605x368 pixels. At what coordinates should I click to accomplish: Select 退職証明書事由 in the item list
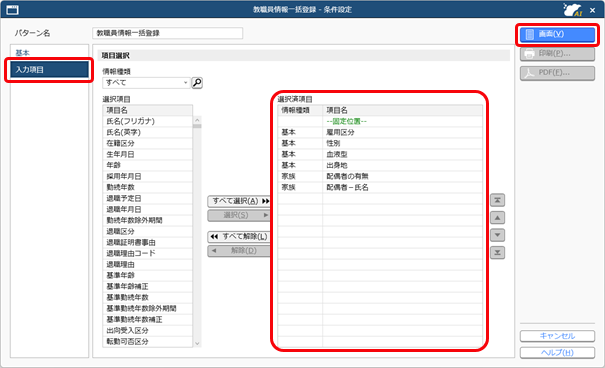click(x=147, y=242)
